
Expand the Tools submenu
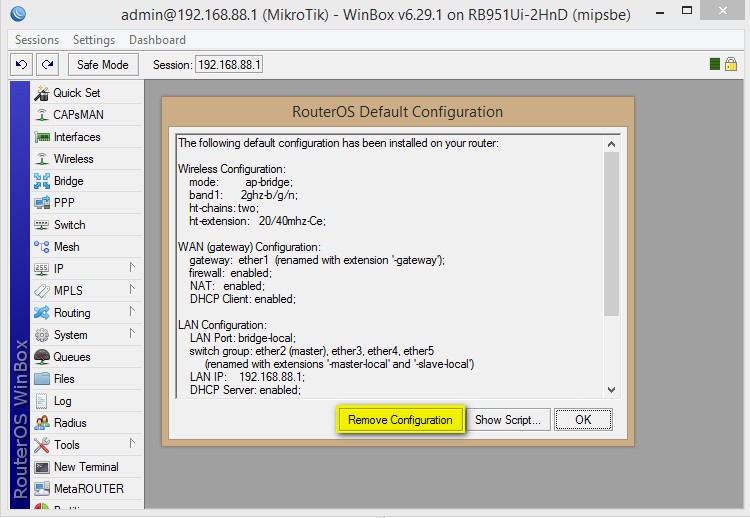point(132,444)
